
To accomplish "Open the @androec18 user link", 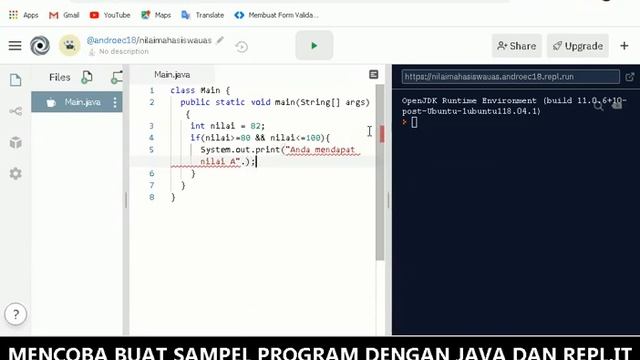I will [x=111, y=40].
